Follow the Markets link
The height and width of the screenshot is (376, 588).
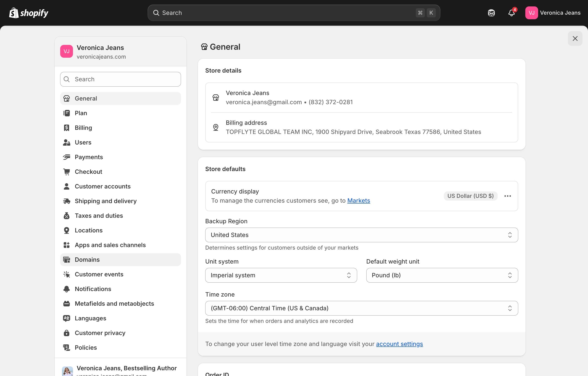point(359,200)
